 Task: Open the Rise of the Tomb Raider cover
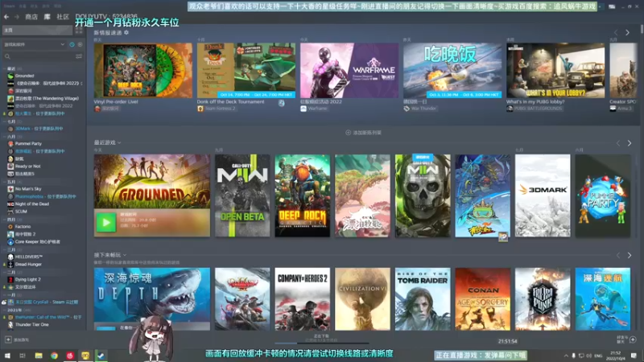coord(423,299)
